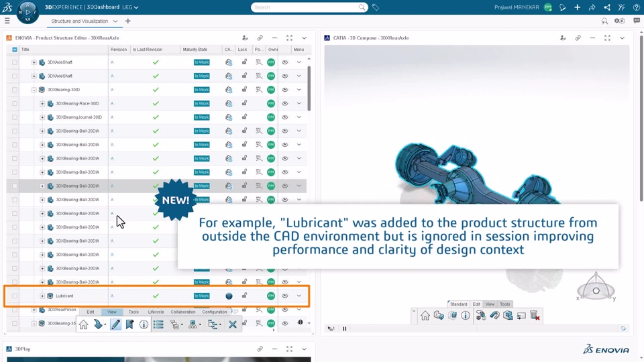Screen dimensions: 644x362
Task: Click Home icon in the 3D Compose toolbar
Action: tap(425, 316)
